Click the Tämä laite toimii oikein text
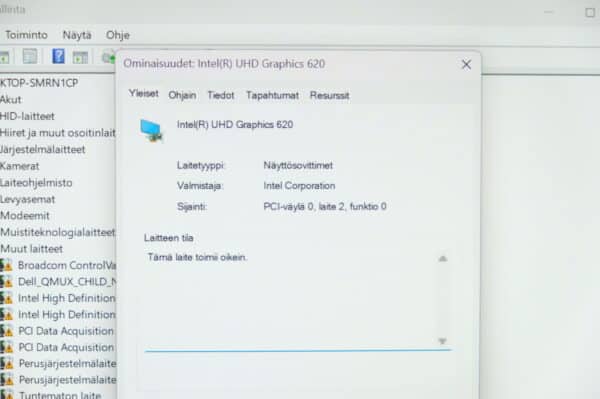 [x=197, y=257]
